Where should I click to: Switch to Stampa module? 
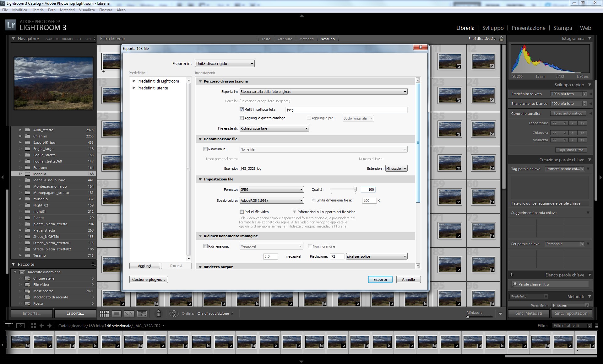coord(562,28)
